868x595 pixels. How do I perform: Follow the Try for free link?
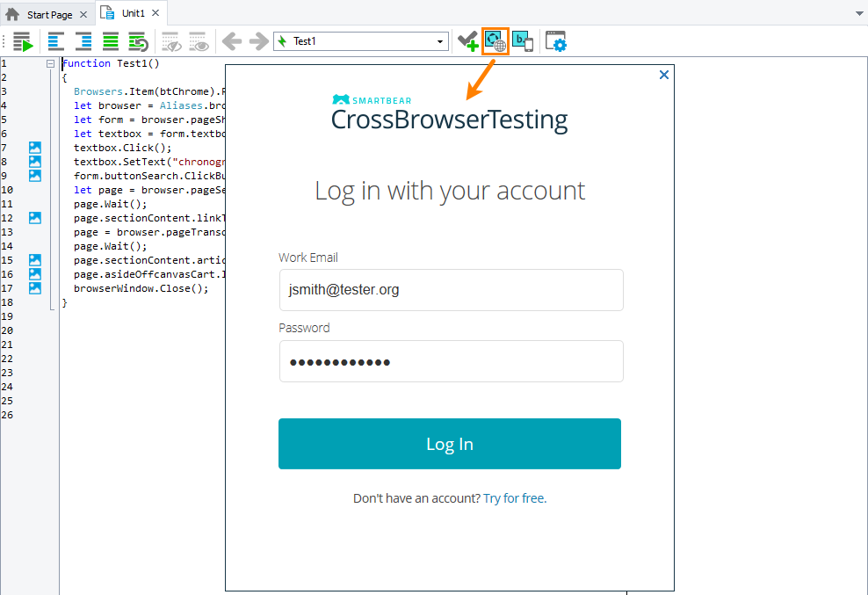click(515, 498)
